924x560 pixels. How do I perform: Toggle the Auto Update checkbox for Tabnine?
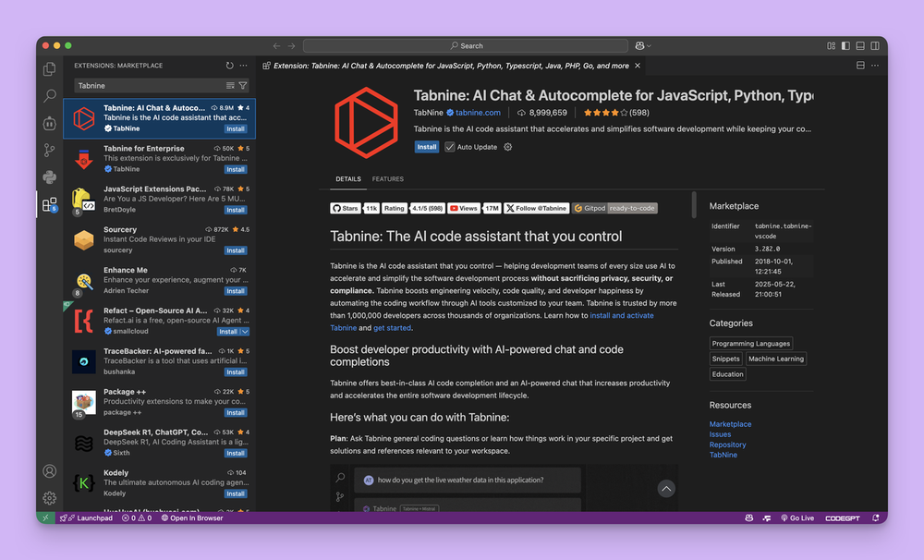click(x=450, y=147)
